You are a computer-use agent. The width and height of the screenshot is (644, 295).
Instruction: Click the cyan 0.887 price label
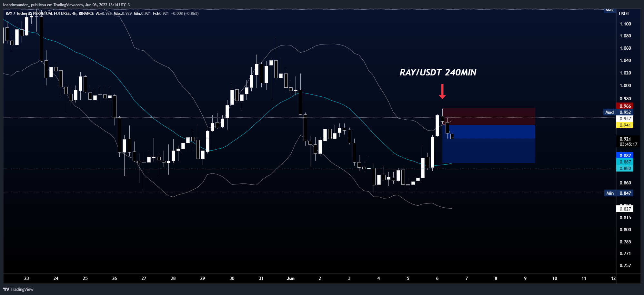coord(625,162)
